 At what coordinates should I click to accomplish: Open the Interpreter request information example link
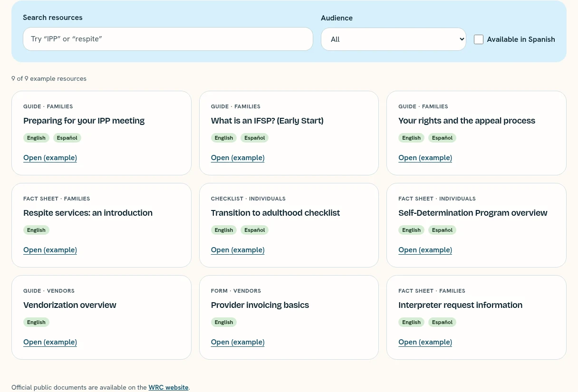point(425,342)
